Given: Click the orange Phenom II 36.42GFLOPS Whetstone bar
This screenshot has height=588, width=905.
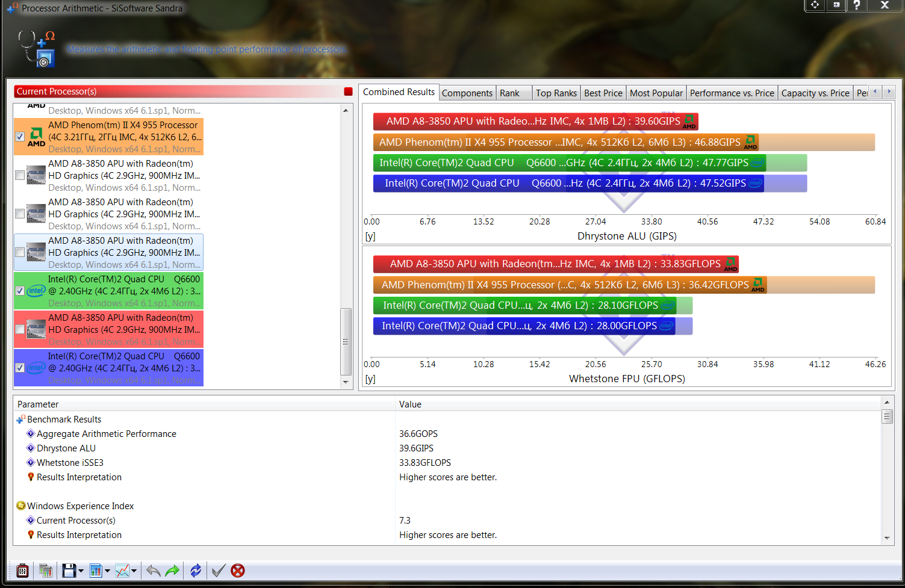Looking at the screenshot, I should (570, 285).
